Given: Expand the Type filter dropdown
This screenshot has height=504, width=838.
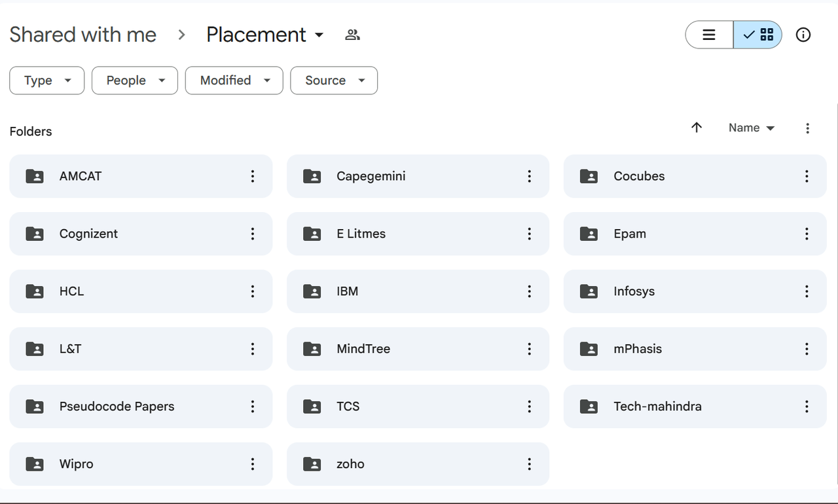Looking at the screenshot, I should coord(47,81).
